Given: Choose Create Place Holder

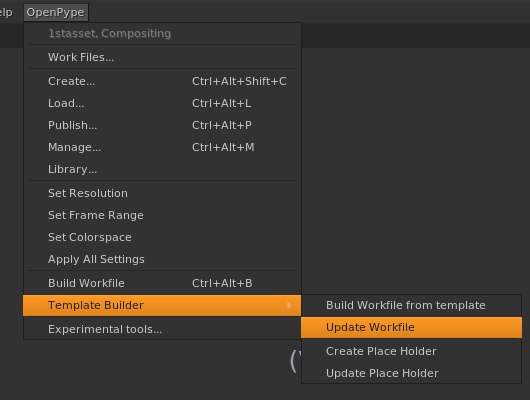Looking at the screenshot, I should tap(411, 351).
